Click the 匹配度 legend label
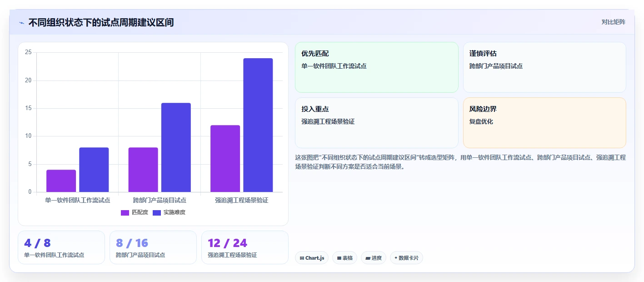The height and width of the screenshot is (282, 644). click(x=140, y=212)
